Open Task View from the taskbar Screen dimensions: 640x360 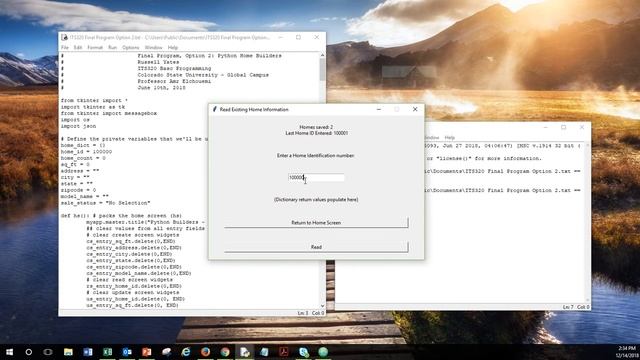pos(48,351)
